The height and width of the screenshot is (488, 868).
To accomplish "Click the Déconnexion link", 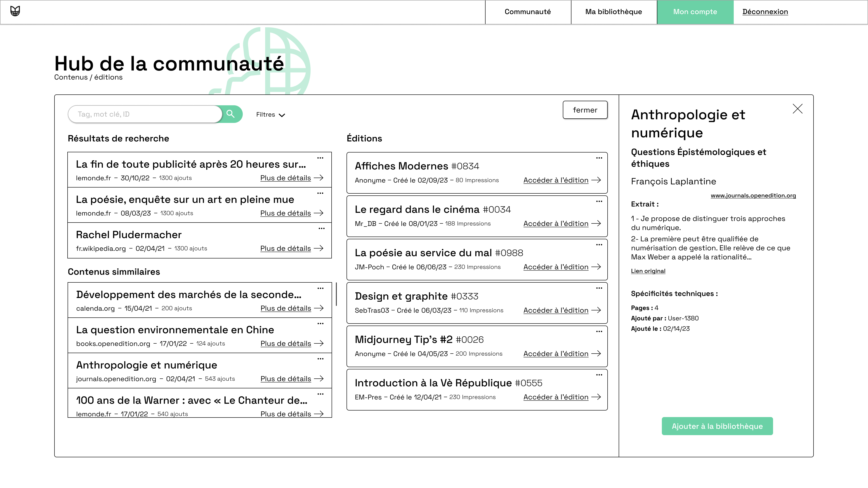I will coord(765,12).
